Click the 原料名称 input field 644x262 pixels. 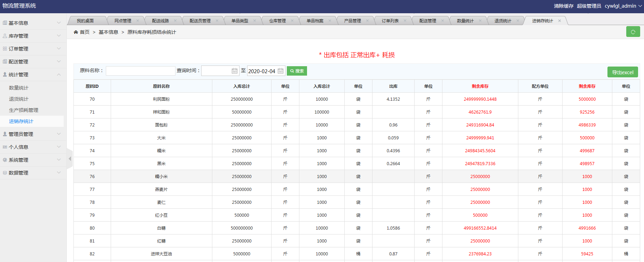click(x=140, y=71)
